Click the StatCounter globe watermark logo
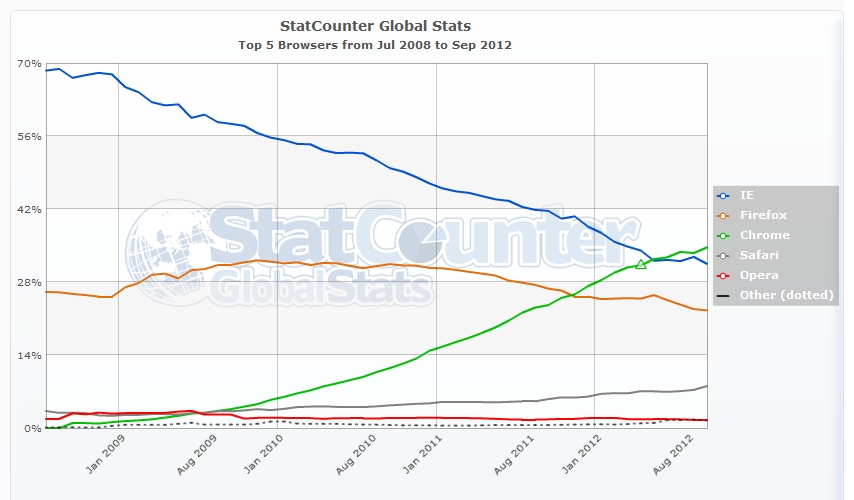This screenshot has height=500, width=854. [168, 252]
